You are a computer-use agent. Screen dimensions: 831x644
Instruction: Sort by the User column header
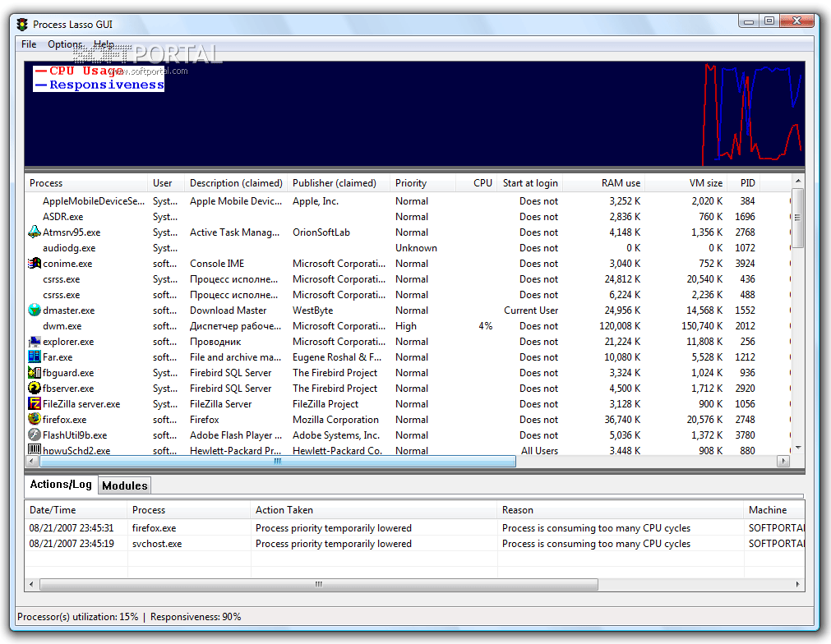tap(166, 183)
